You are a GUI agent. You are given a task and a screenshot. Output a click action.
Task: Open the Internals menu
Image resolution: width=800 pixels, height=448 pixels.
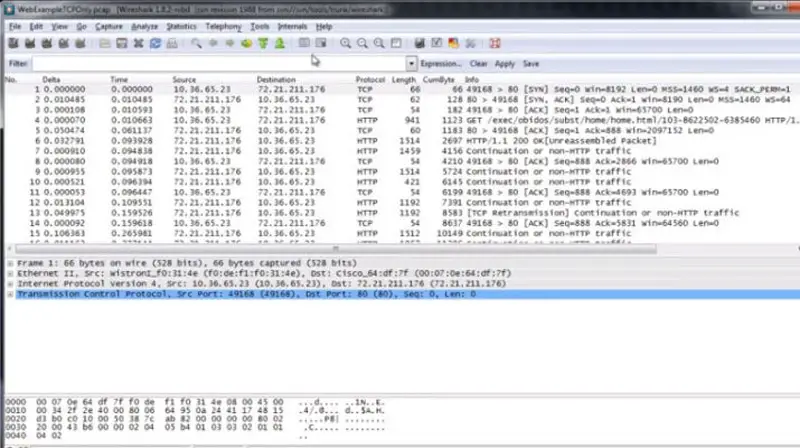[292, 27]
